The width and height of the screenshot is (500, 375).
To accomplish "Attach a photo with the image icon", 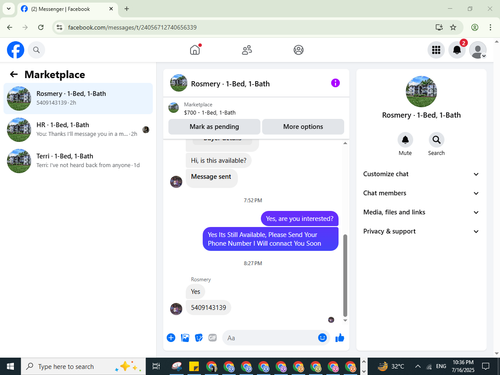I will point(185,338).
